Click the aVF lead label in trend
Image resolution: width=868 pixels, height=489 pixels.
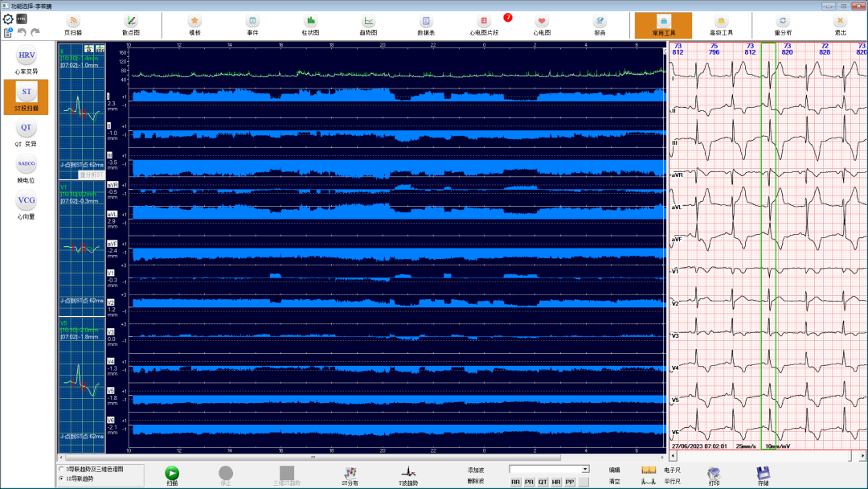tap(113, 243)
